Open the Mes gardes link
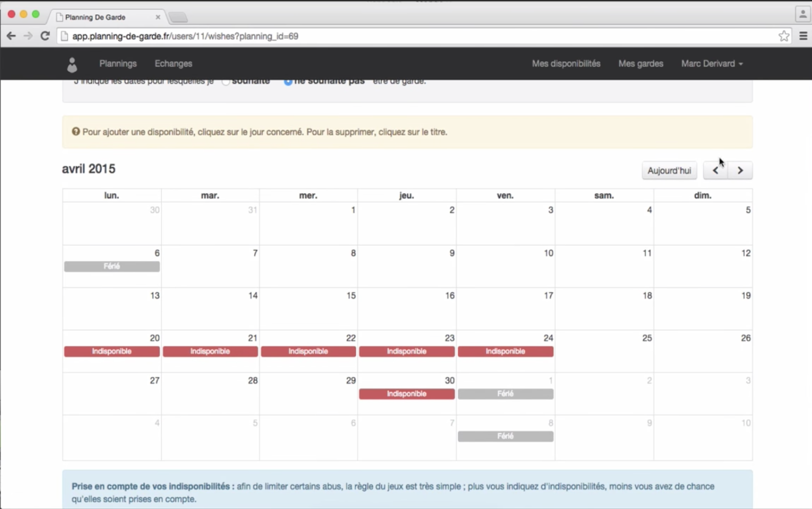812x509 pixels. 640,64
